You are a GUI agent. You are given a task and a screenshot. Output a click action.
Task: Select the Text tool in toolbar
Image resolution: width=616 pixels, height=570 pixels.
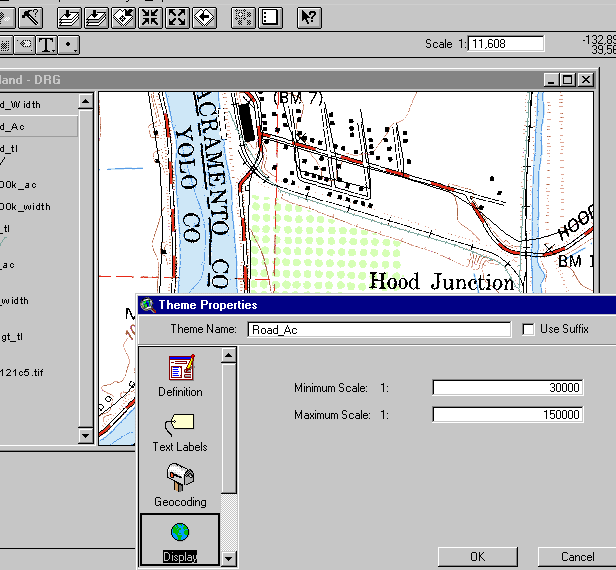point(46,45)
